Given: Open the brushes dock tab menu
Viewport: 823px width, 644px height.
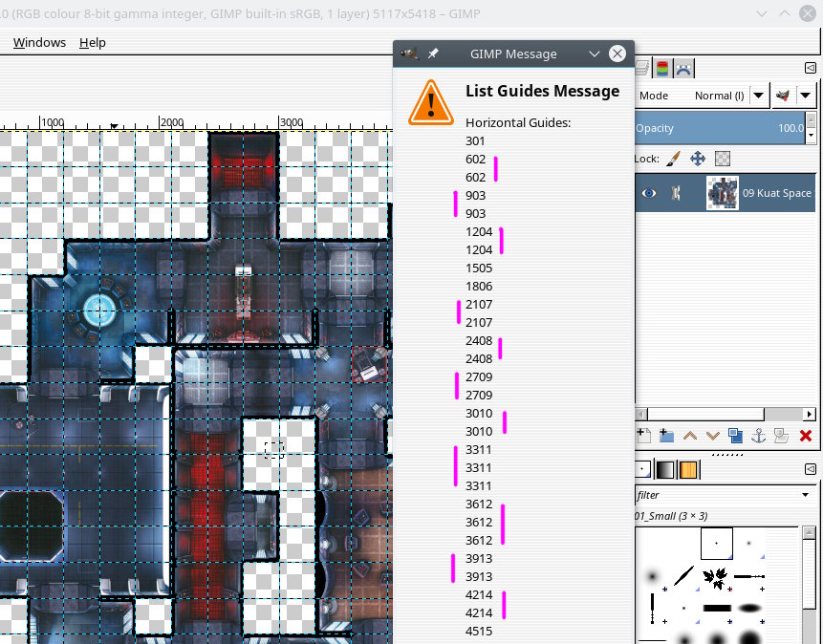Looking at the screenshot, I should (x=811, y=468).
